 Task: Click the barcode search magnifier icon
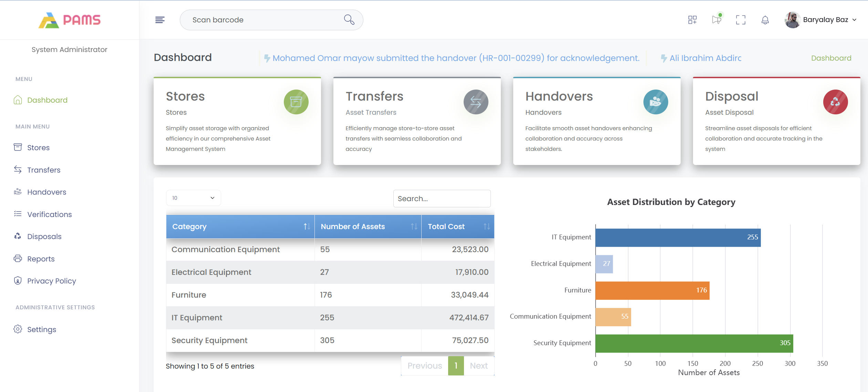click(x=349, y=20)
